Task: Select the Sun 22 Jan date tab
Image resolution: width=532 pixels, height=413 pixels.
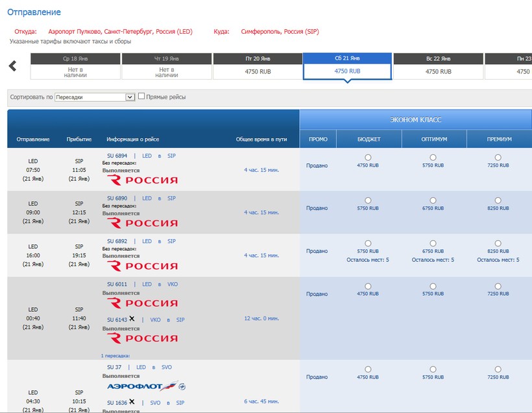Action: tap(439, 65)
